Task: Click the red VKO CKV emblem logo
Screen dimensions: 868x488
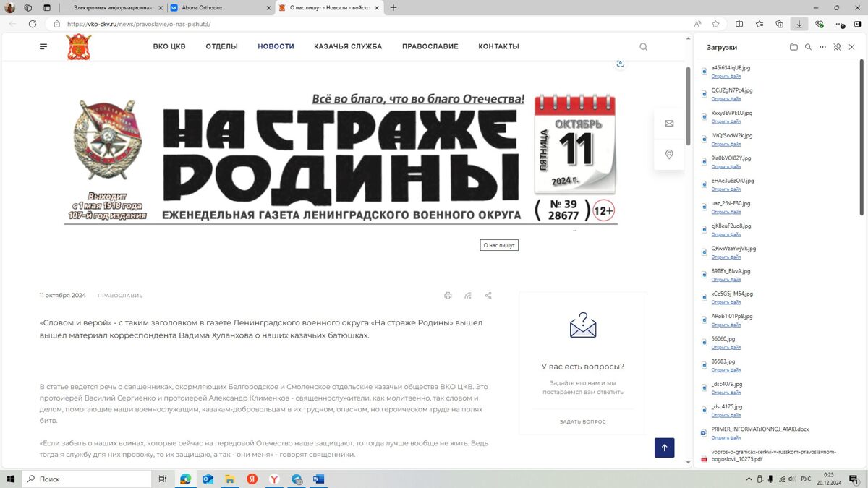Action: [79, 47]
